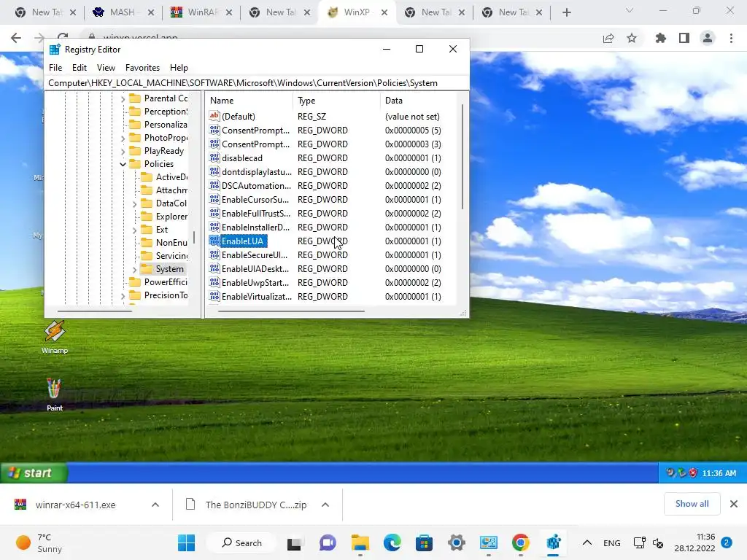Image resolution: width=747 pixels, height=560 pixels.
Task: Select the PowerEfficiency folder icon
Action: click(135, 282)
